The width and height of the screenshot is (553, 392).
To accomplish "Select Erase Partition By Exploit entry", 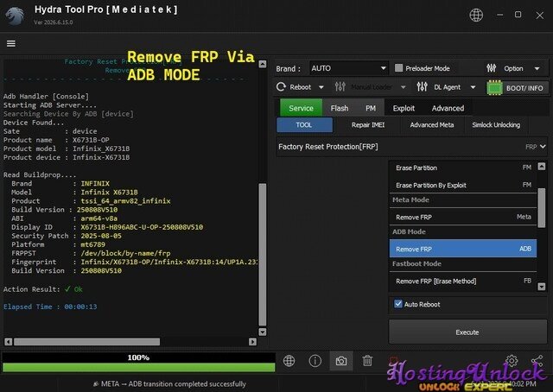I will [x=463, y=185].
